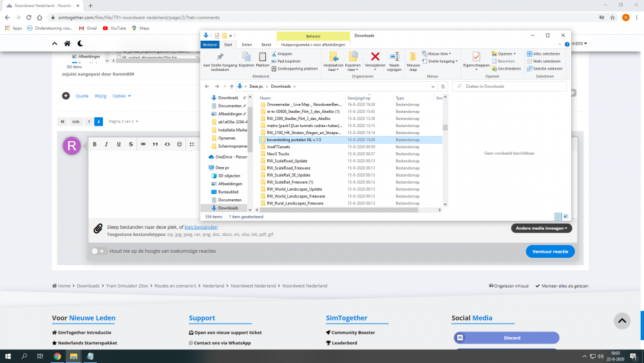The height and width of the screenshot is (363, 644).
Task: Click the Plakken clipboard icon
Action: [x=263, y=57]
